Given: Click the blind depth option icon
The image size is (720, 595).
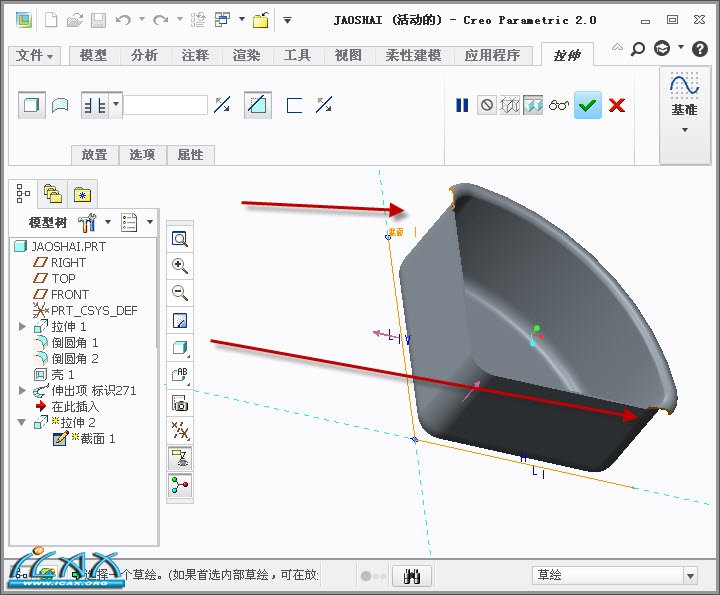Looking at the screenshot, I should [x=95, y=106].
